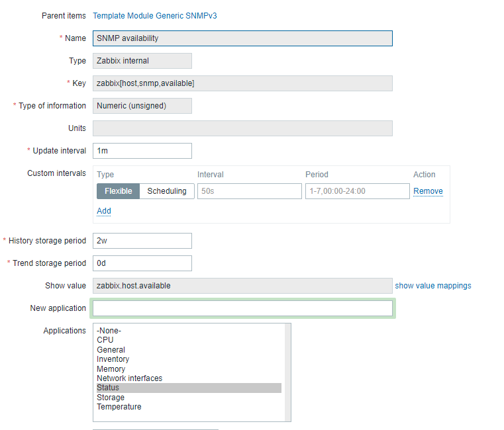Click the Period input field

coord(357,191)
